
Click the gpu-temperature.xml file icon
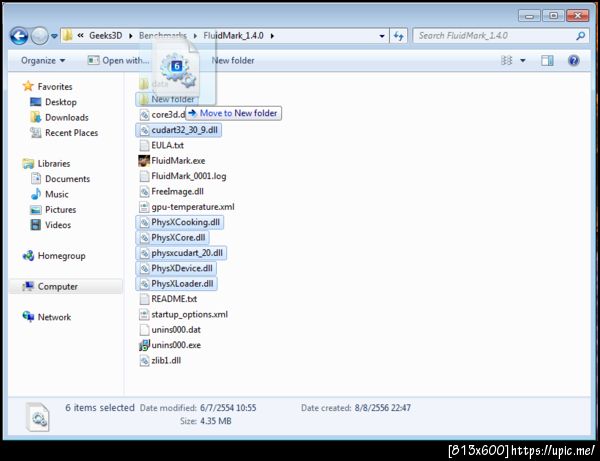(144, 207)
